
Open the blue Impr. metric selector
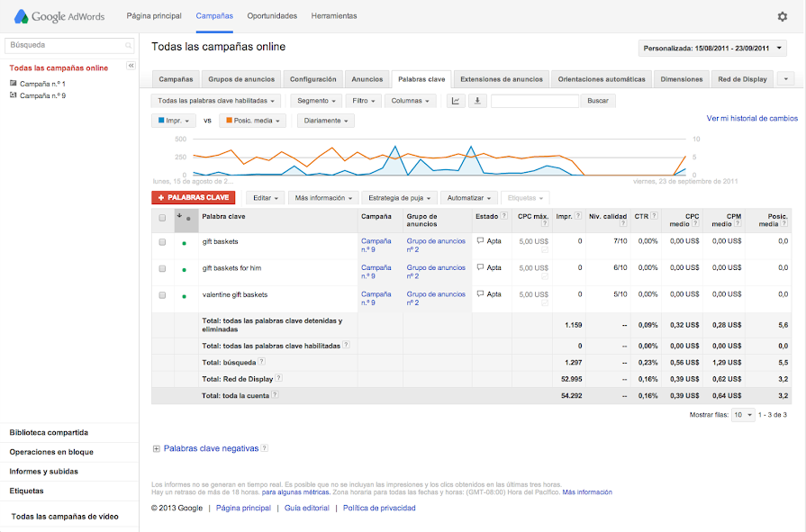(176, 121)
